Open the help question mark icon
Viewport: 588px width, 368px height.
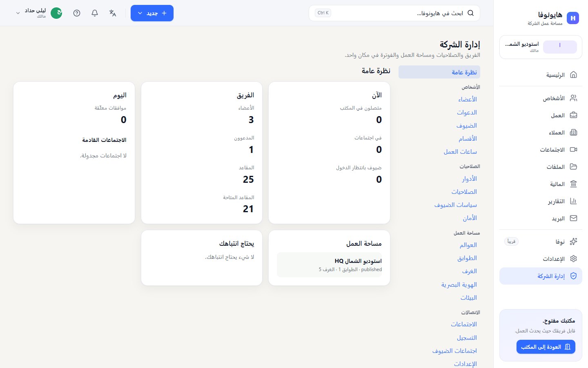77,13
